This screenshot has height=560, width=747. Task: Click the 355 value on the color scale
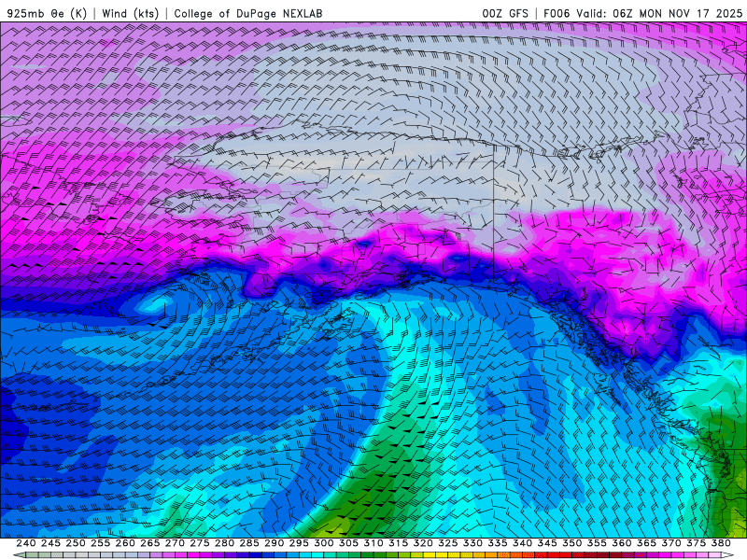tap(597, 543)
